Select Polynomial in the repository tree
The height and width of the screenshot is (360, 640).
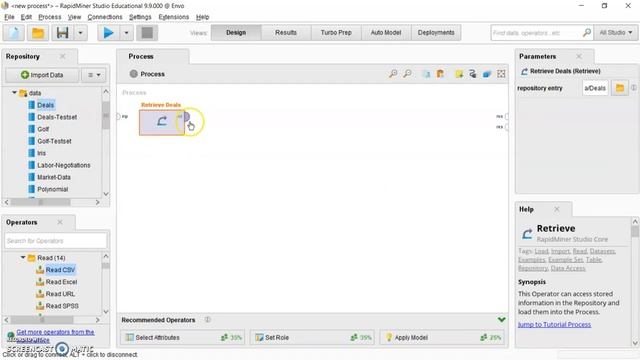pos(52,189)
